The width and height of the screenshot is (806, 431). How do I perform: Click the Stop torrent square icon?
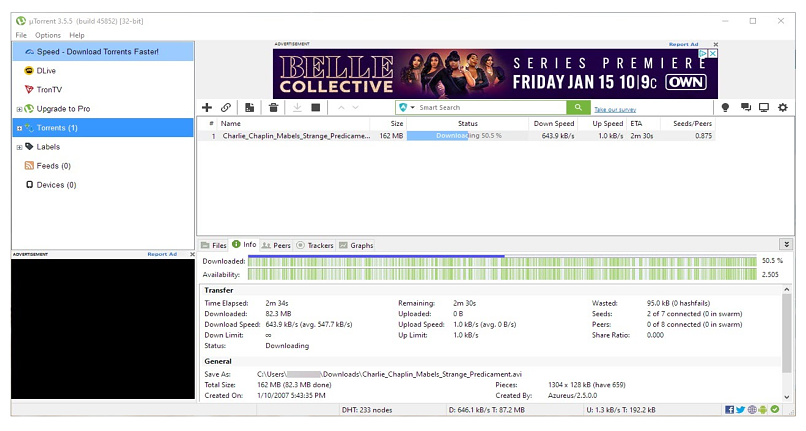[316, 107]
